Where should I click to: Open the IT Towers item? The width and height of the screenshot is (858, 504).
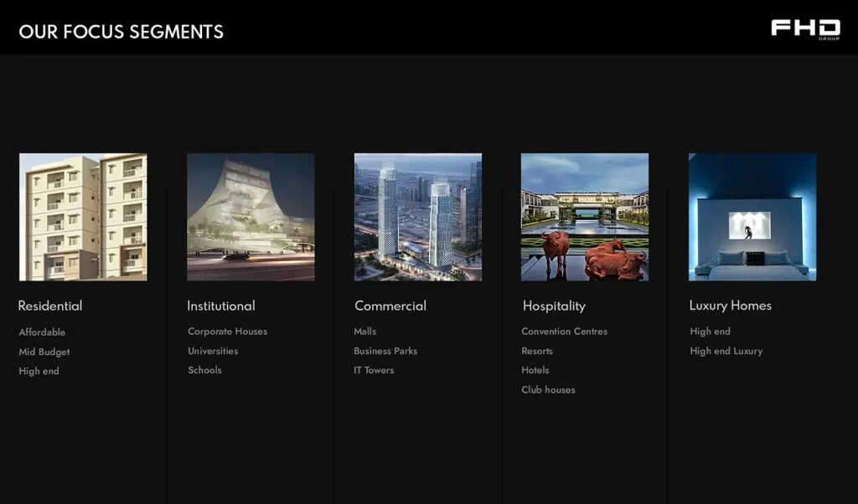click(x=374, y=370)
